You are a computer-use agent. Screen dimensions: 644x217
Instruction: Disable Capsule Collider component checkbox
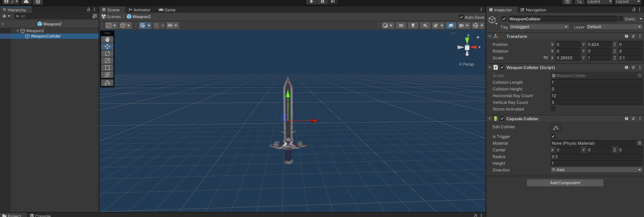pos(502,119)
